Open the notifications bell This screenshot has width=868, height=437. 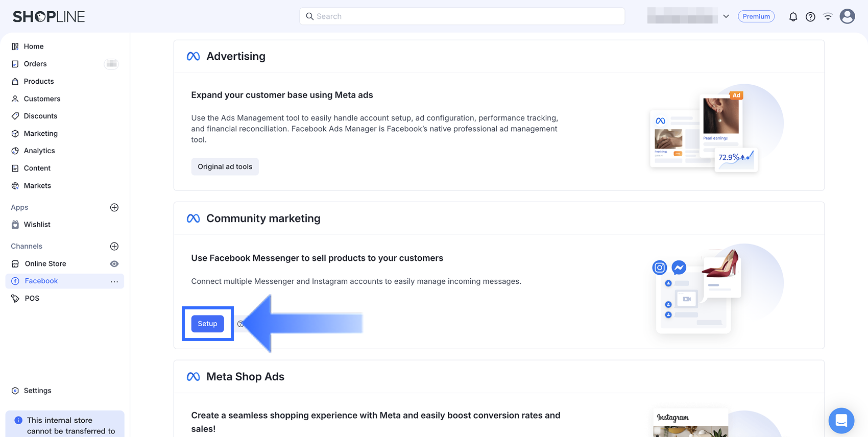pyautogui.click(x=793, y=17)
